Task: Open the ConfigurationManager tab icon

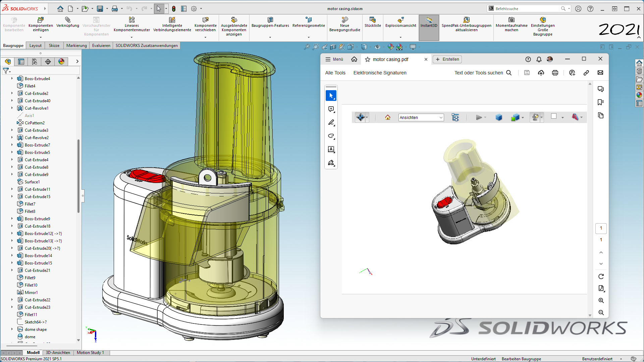Action: pos(35,62)
